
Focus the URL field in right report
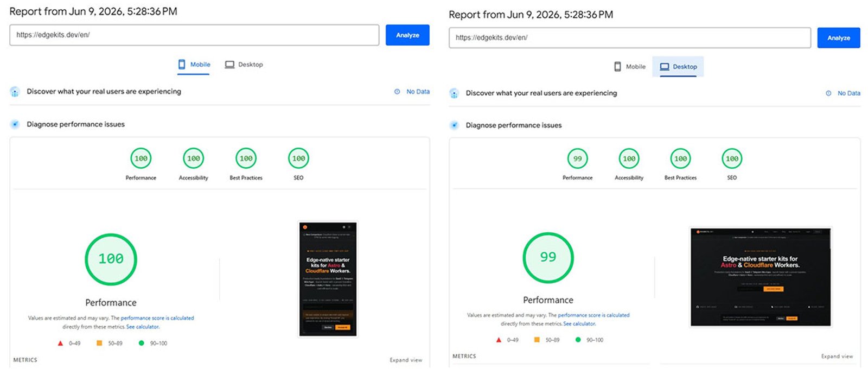[x=630, y=38]
